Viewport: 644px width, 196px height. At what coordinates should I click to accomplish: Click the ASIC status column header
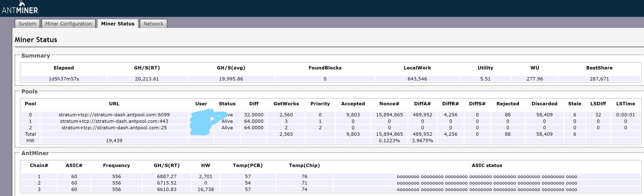point(487,166)
